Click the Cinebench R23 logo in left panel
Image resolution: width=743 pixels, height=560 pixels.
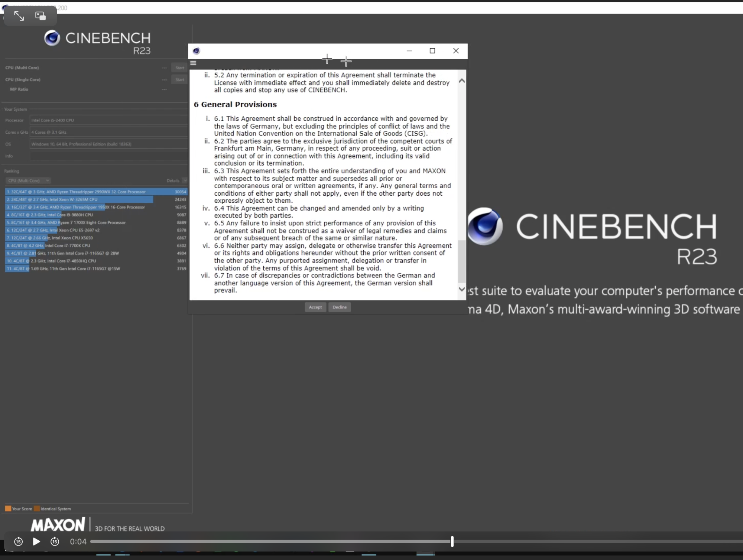point(97,42)
